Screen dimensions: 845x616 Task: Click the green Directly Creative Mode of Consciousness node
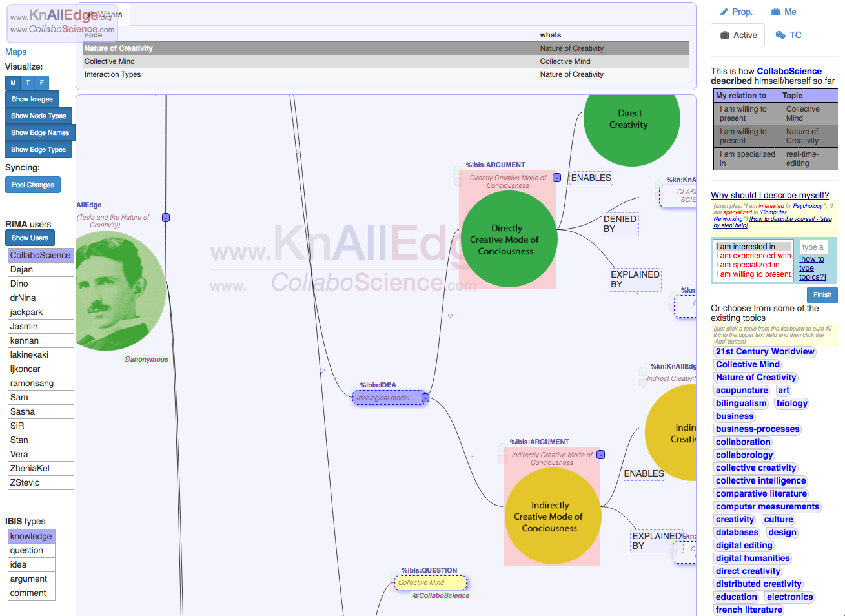click(507, 240)
